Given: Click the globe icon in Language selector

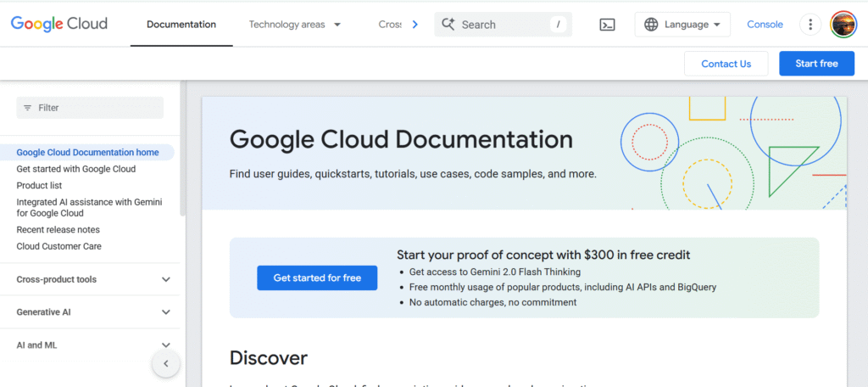Looking at the screenshot, I should tap(651, 25).
